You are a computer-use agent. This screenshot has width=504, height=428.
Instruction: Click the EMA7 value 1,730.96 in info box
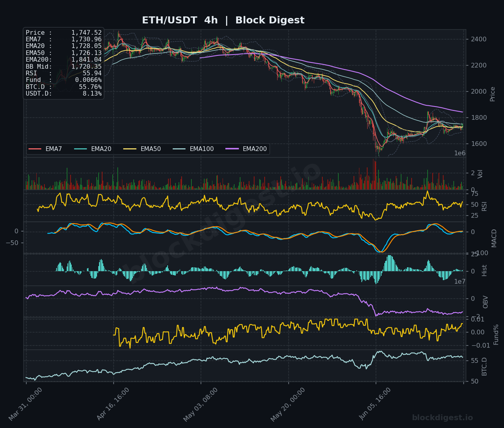(87, 39)
